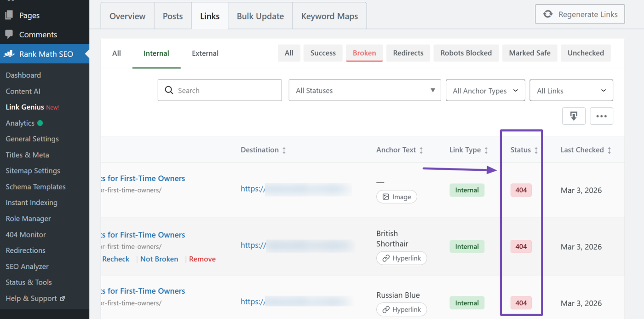Click the Image anchor icon on the first row
The height and width of the screenshot is (319, 644).
tap(386, 197)
